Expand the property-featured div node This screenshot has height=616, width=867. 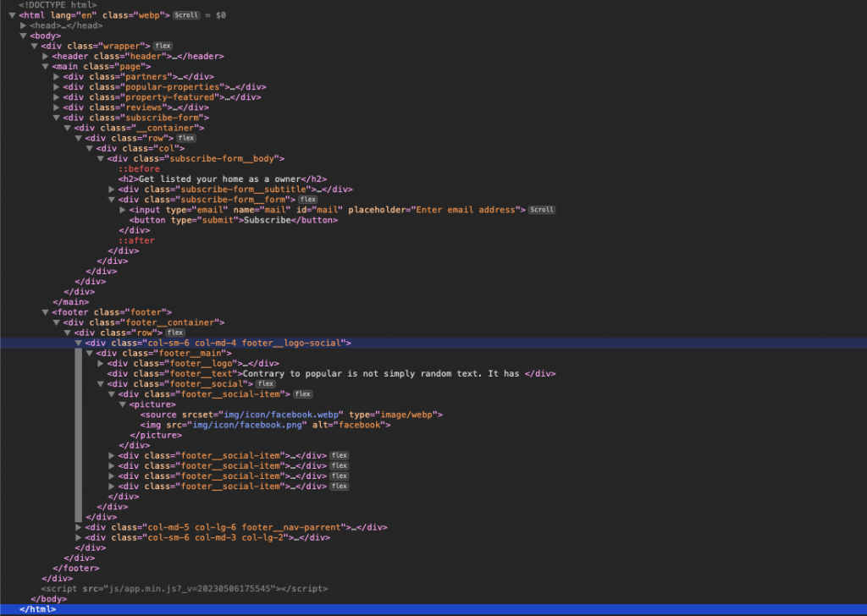57,97
